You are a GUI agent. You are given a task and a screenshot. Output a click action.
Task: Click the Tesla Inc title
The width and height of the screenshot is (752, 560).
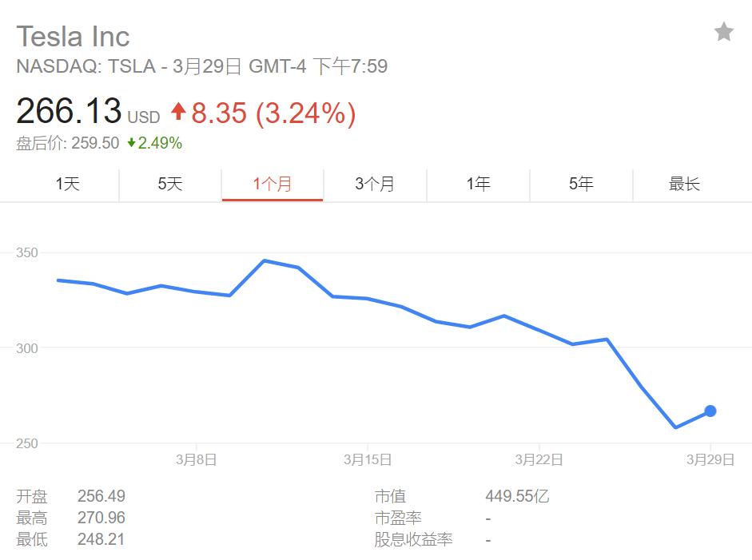pos(73,37)
